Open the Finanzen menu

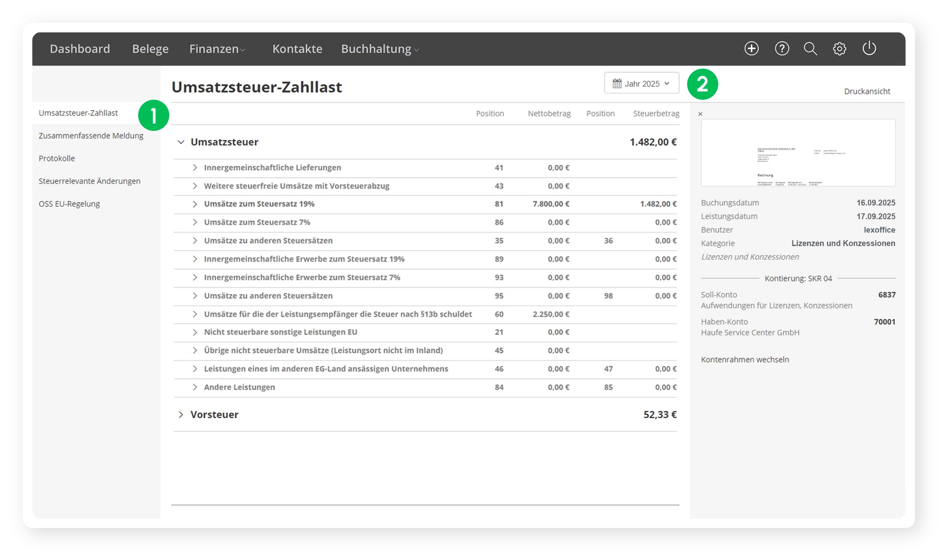(x=217, y=49)
